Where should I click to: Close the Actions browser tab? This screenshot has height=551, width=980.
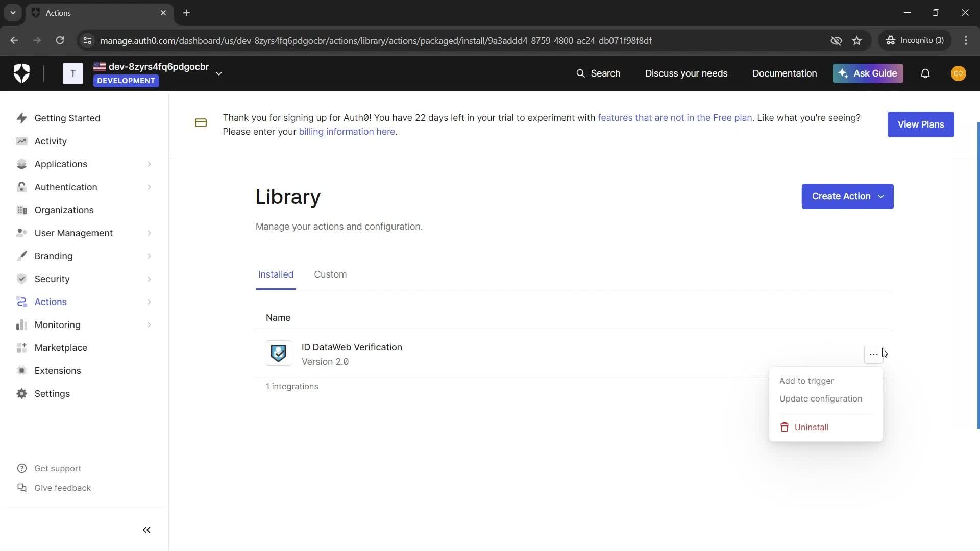click(x=163, y=13)
